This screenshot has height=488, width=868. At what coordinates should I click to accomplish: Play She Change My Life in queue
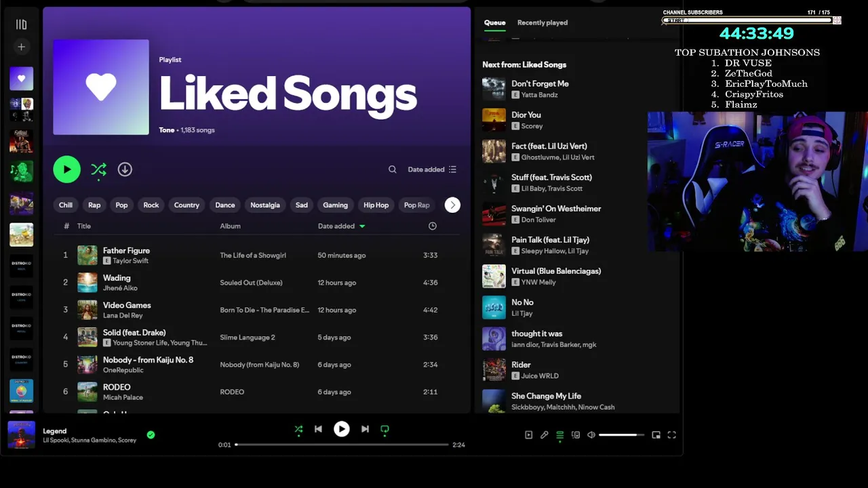576,401
